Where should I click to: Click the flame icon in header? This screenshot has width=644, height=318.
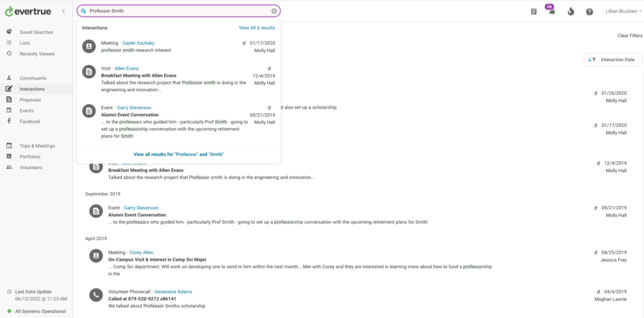click(x=570, y=11)
